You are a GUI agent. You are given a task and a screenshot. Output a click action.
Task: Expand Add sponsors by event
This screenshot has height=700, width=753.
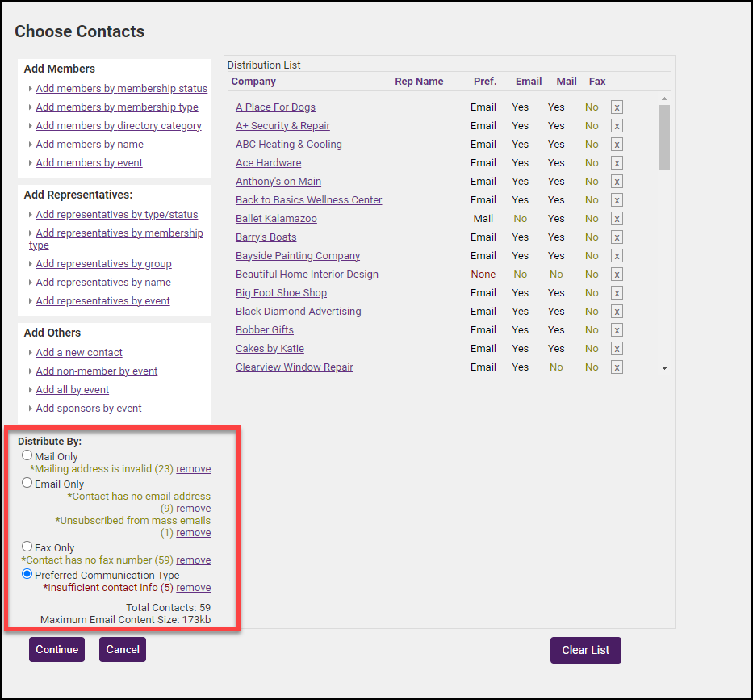89,409
